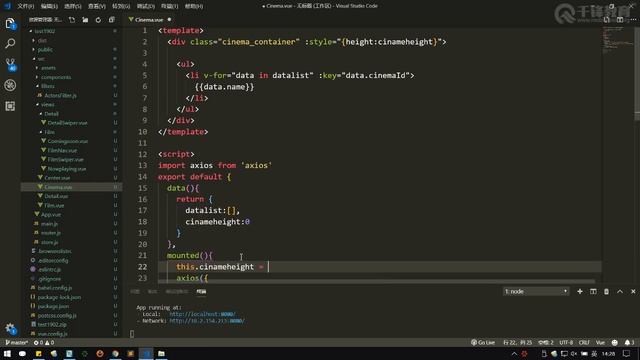Change CRLF line ending in status bar

point(584,342)
